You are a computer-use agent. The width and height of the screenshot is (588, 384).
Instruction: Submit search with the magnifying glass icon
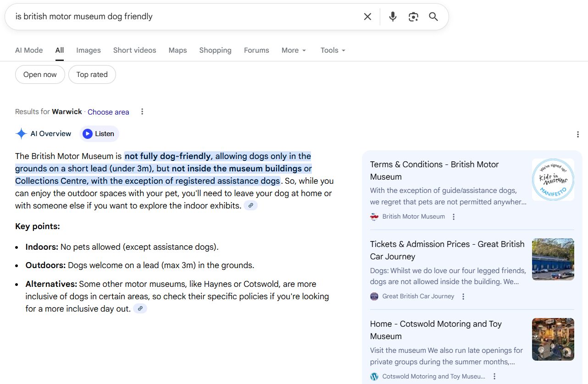[433, 17]
